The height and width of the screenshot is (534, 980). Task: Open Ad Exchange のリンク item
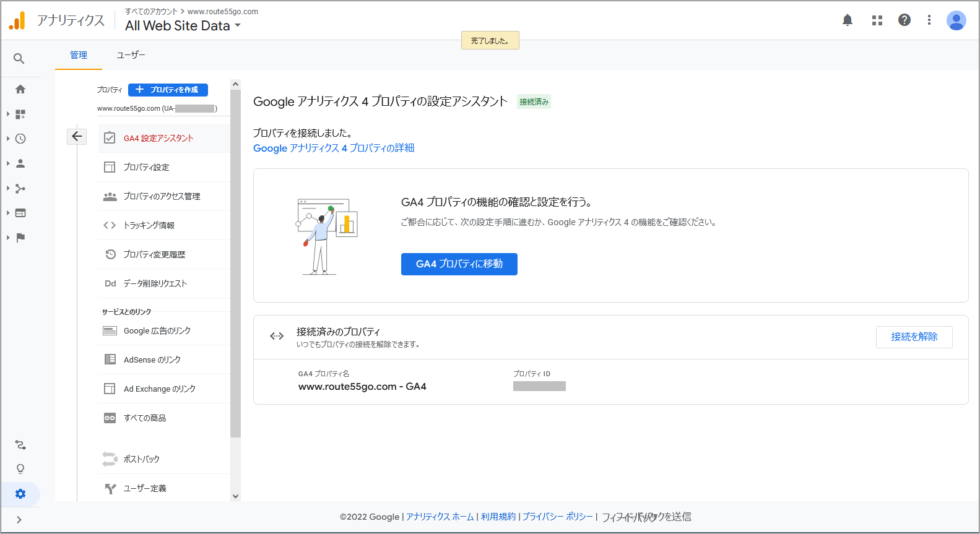[x=164, y=389]
